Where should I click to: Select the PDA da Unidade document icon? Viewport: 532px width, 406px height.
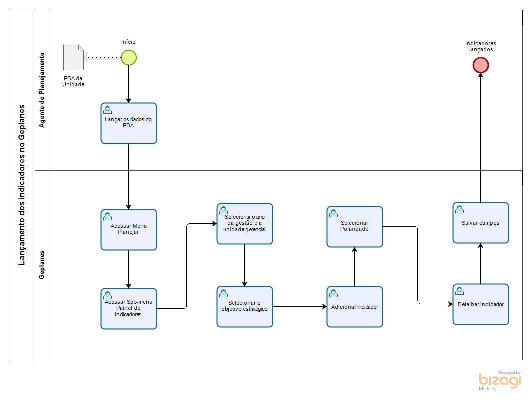[x=73, y=57]
